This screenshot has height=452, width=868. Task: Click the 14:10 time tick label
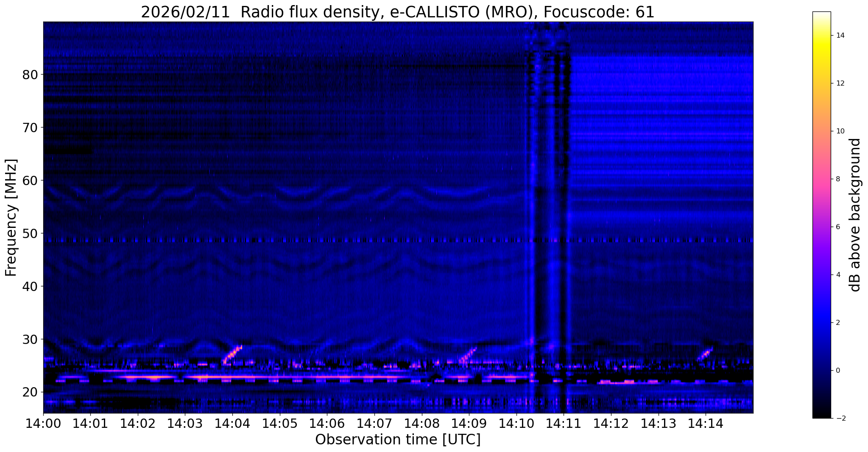tap(516, 423)
